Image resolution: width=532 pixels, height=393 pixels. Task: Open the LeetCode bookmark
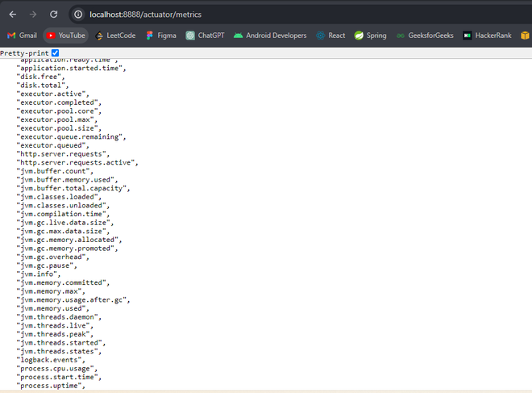tap(115, 36)
